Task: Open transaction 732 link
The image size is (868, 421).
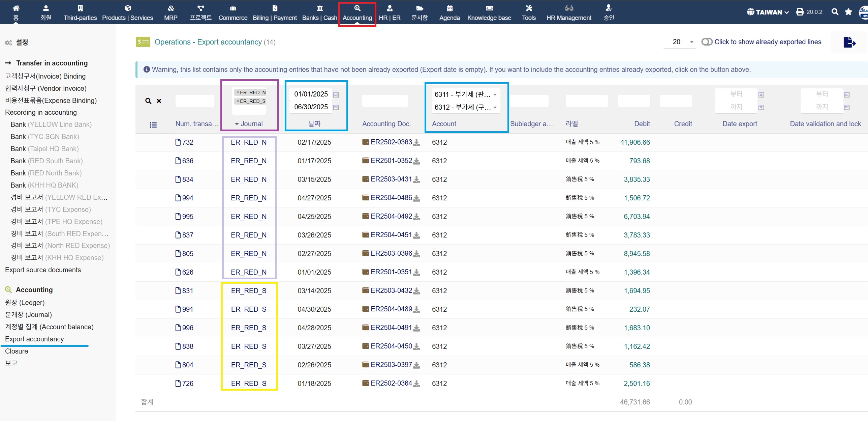Action: click(x=187, y=142)
